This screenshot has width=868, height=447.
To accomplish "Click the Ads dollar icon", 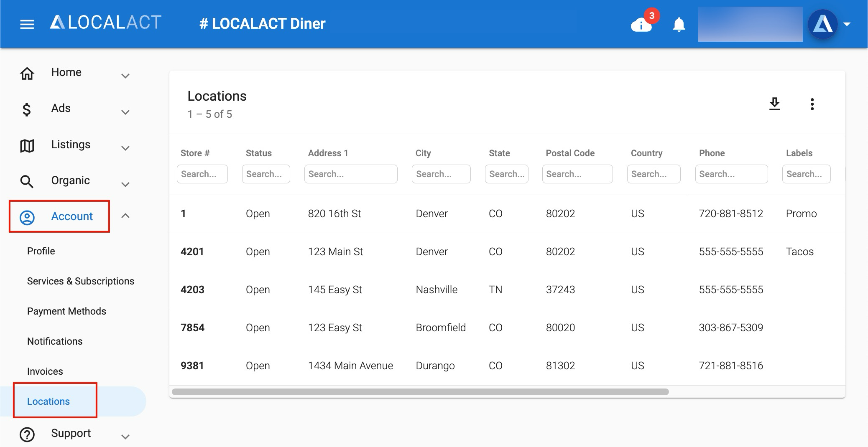I will pos(27,109).
